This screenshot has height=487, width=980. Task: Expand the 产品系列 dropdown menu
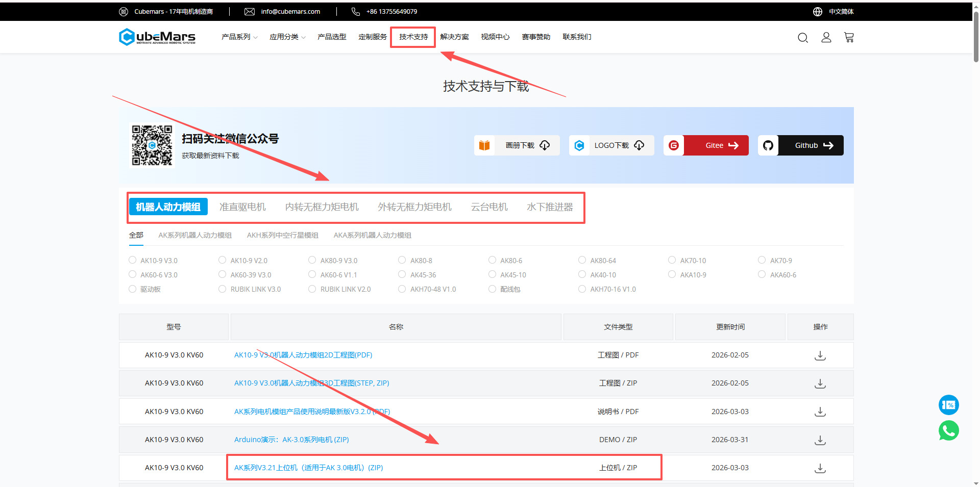239,37
